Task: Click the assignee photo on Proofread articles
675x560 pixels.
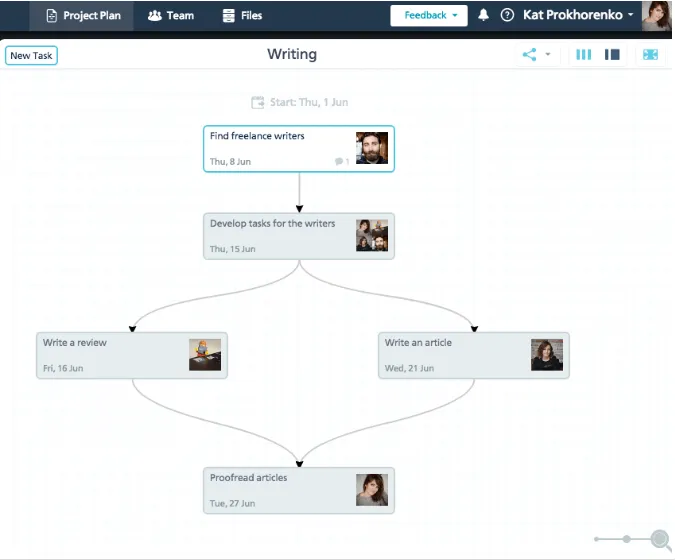Action: 372,490
